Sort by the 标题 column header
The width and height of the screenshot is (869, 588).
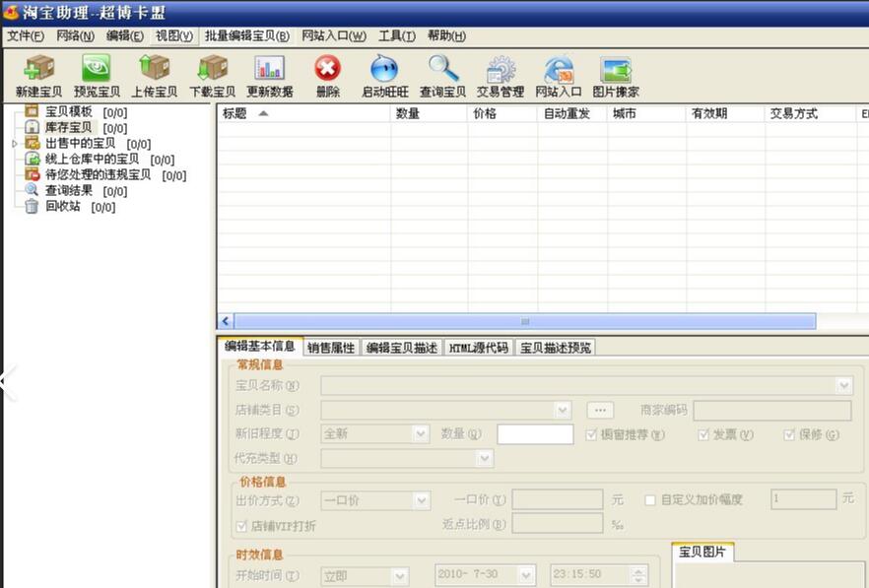303,113
